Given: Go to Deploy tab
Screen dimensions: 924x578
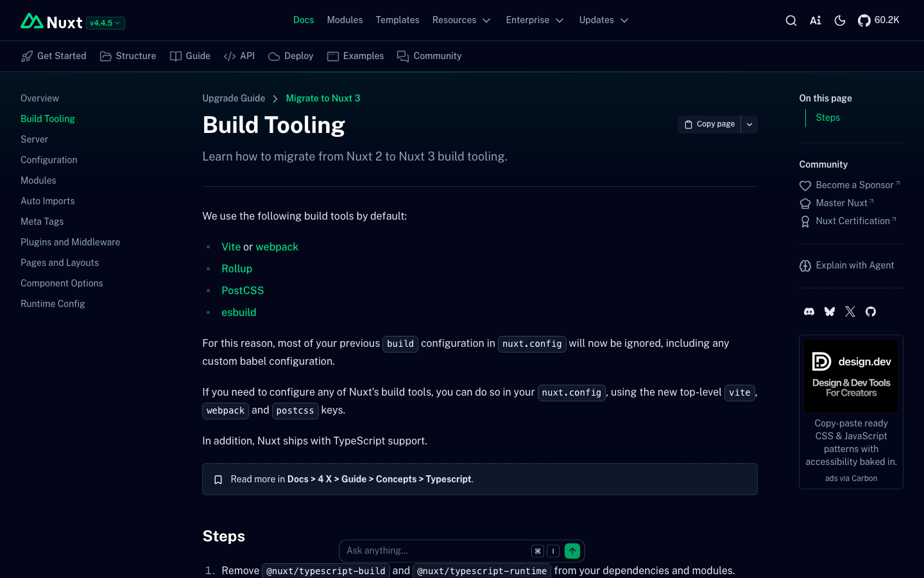Looking at the screenshot, I should (x=291, y=56).
